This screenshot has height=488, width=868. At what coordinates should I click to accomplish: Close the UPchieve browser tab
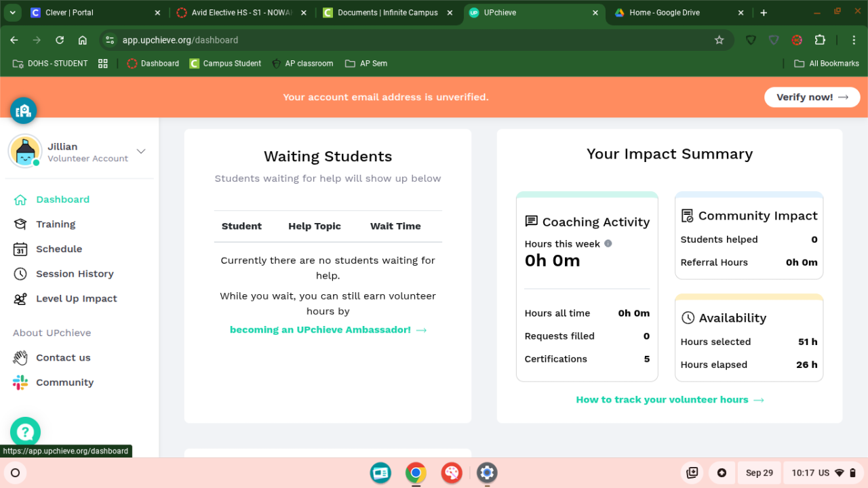(x=595, y=13)
